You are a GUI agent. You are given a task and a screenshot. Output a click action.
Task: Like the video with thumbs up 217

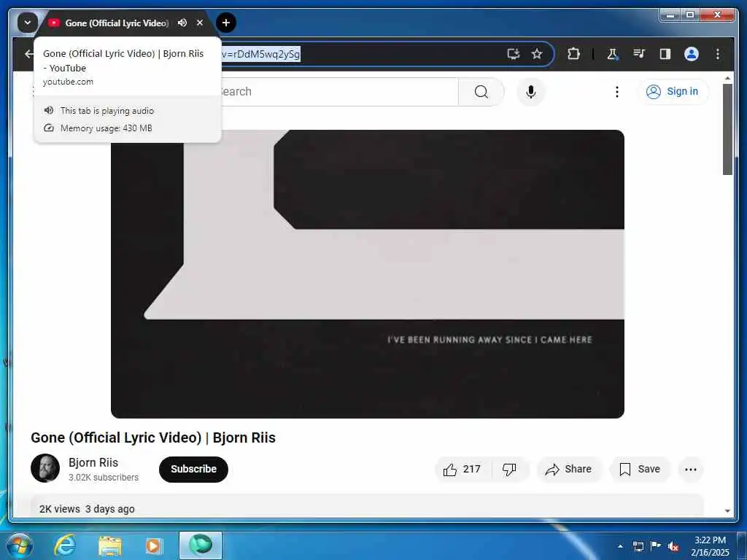(462, 469)
